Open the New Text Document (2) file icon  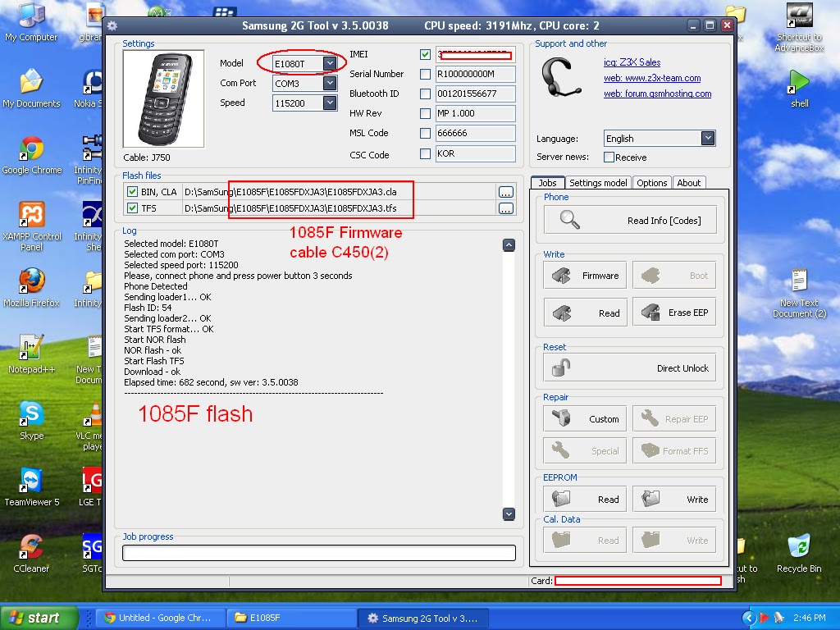799,293
